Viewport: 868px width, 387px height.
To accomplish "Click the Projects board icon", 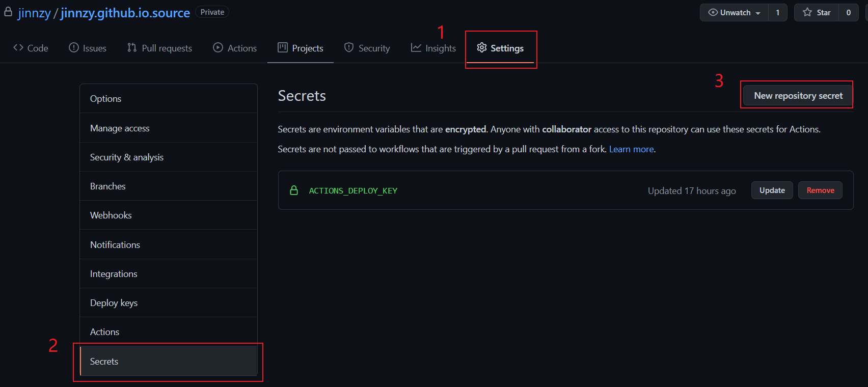I will pyautogui.click(x=283, y=48).
